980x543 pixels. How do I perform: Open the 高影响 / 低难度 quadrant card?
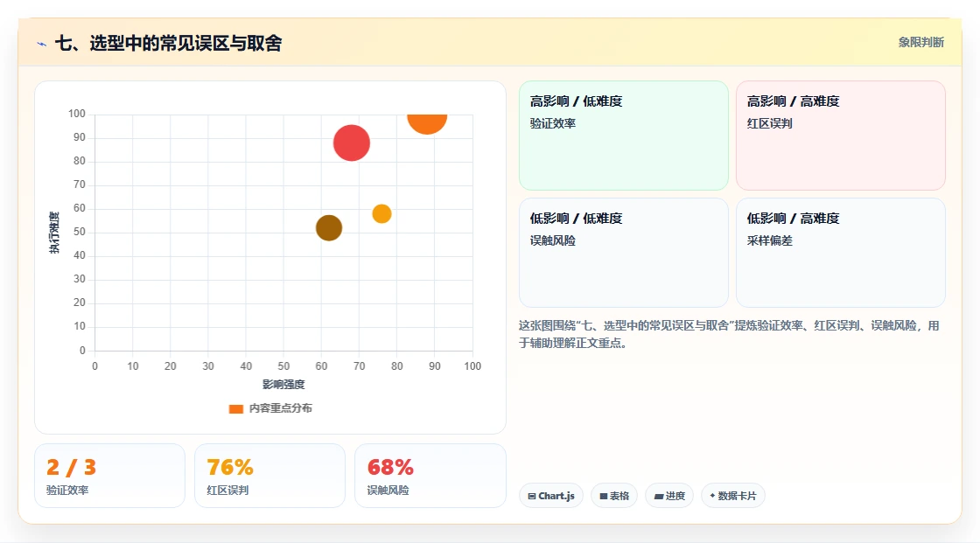(624, 136)
